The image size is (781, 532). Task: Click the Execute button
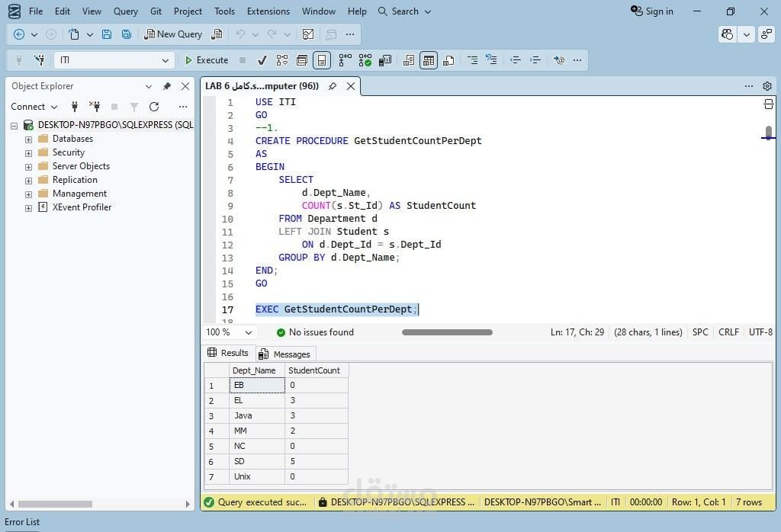tap(207, 60)
